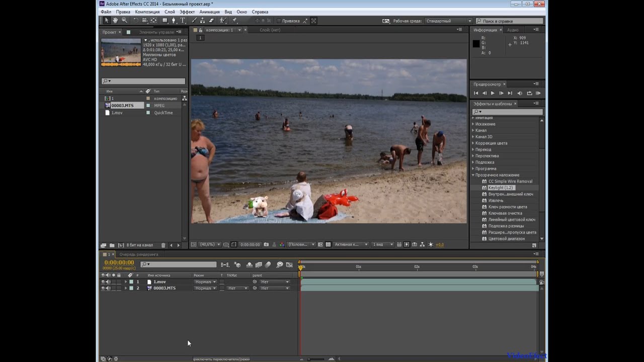Select the CC Simple Wire Removal effect

(x=510, y=182)
